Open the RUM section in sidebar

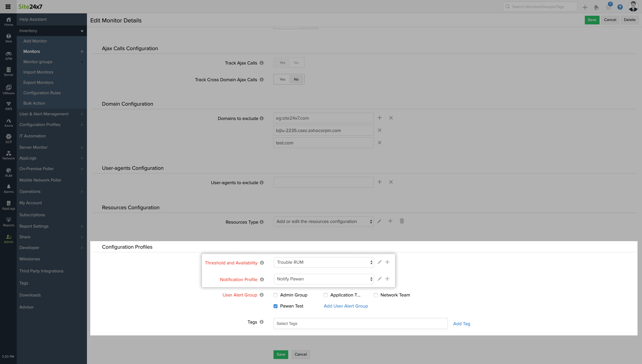[9, 172]
